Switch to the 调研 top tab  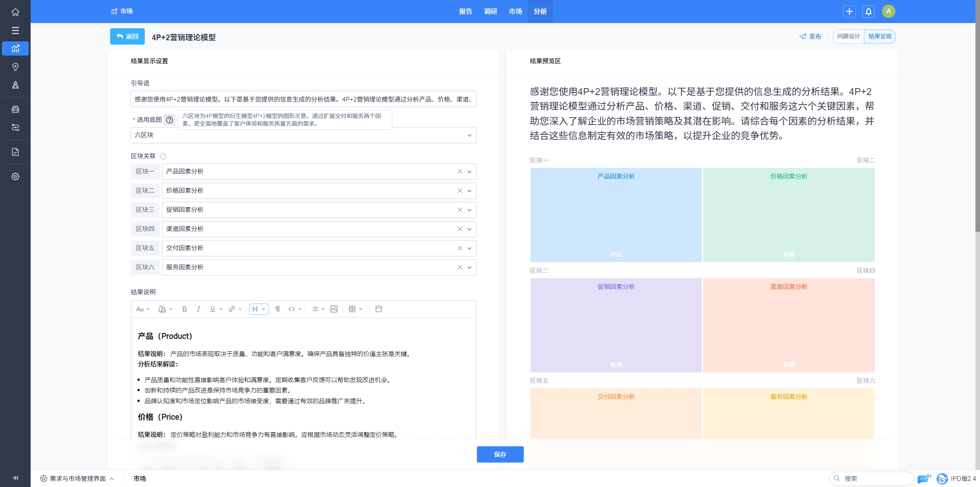pos(490,11)
